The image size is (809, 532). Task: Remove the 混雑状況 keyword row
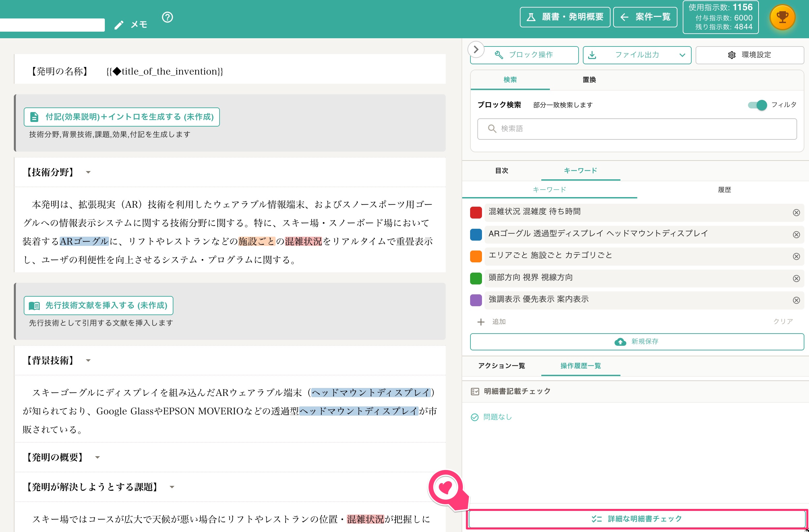(796, 213)
